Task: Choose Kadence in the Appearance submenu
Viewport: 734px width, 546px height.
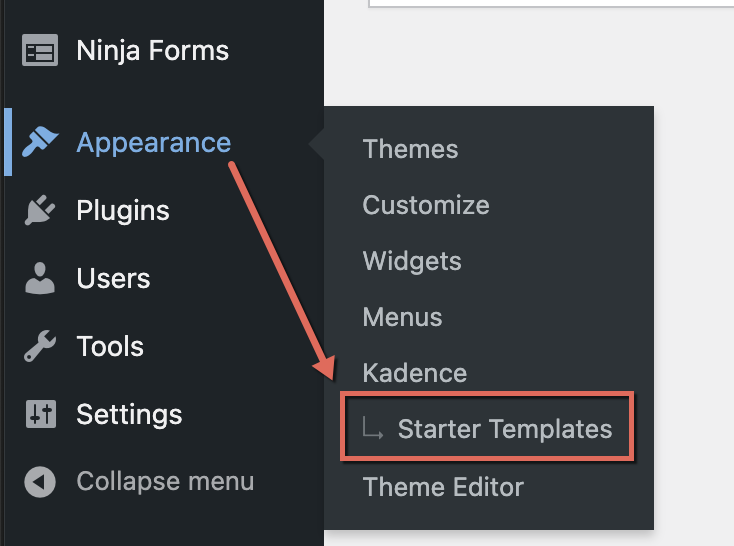Action: [414, 373]
